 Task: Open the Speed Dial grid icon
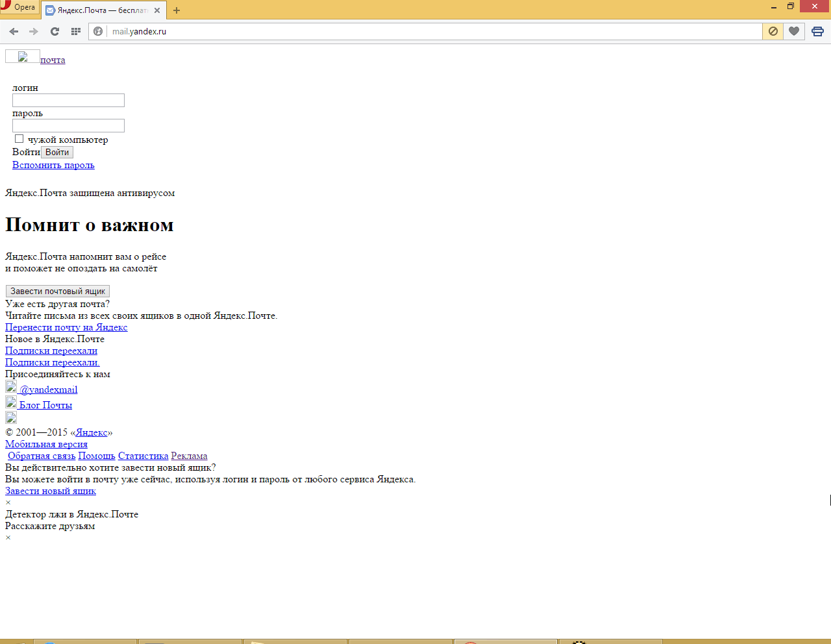[75, 31]
